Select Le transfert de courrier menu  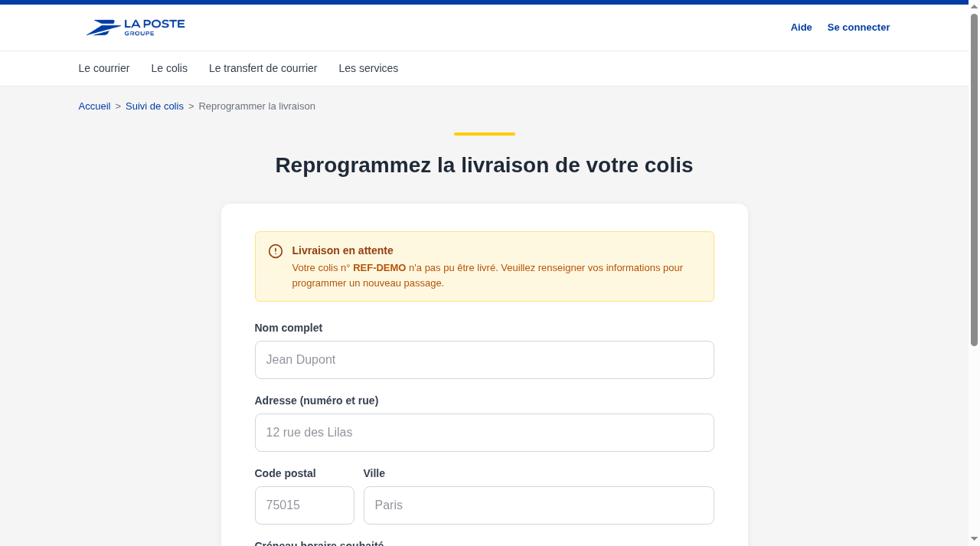(263, 68)
